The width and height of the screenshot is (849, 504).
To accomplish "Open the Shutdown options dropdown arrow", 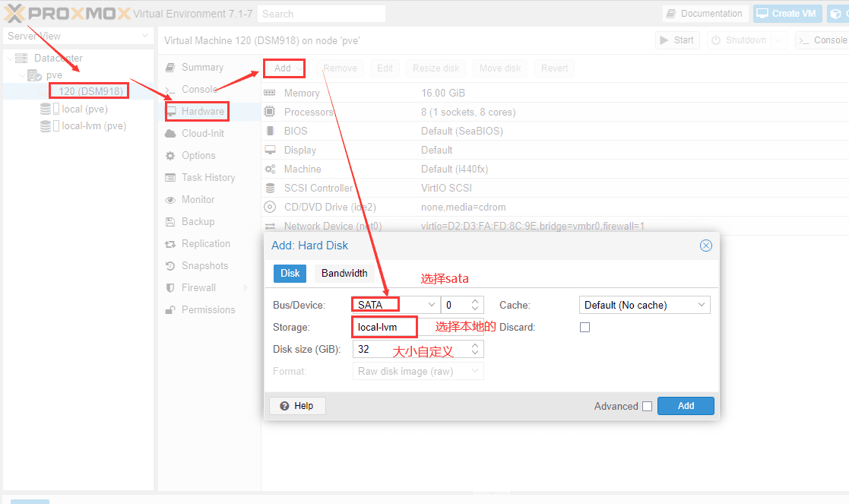I will click(x=778, y=40).
